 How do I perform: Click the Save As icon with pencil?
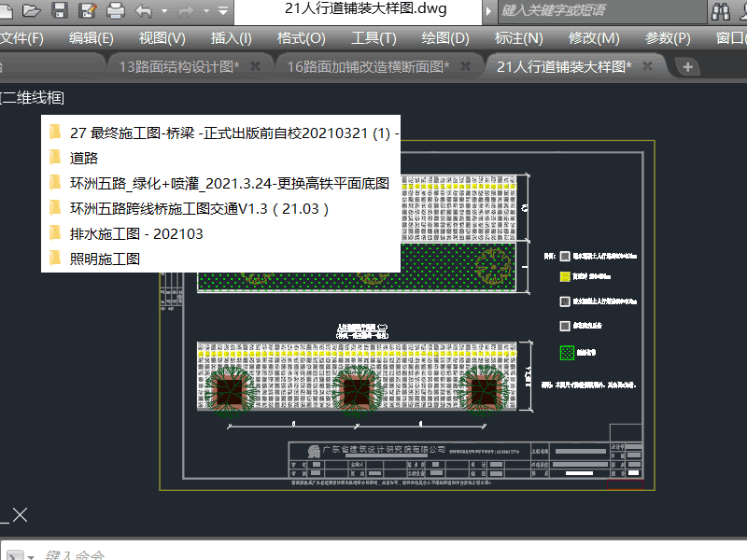click(x=87, y=10)
